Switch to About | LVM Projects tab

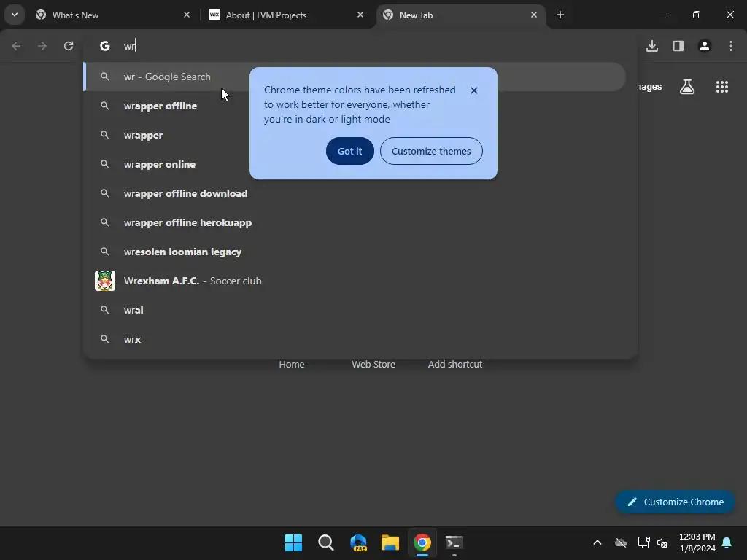tap(286, 15)
